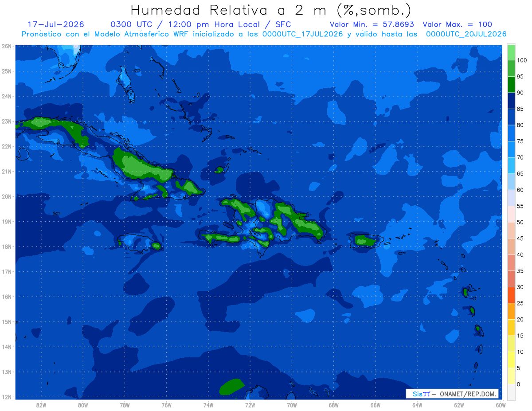The width and height of the screenshot is (532, 411).
Task: Click the 18N latitude label
Action: pyautogui.click(x=6, y=247)
